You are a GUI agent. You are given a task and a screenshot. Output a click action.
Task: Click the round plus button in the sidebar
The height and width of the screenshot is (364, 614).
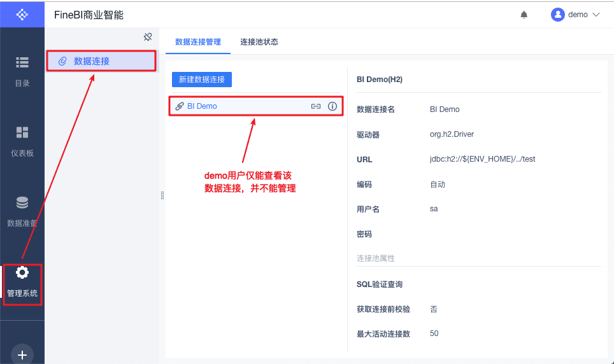[22, 354]
